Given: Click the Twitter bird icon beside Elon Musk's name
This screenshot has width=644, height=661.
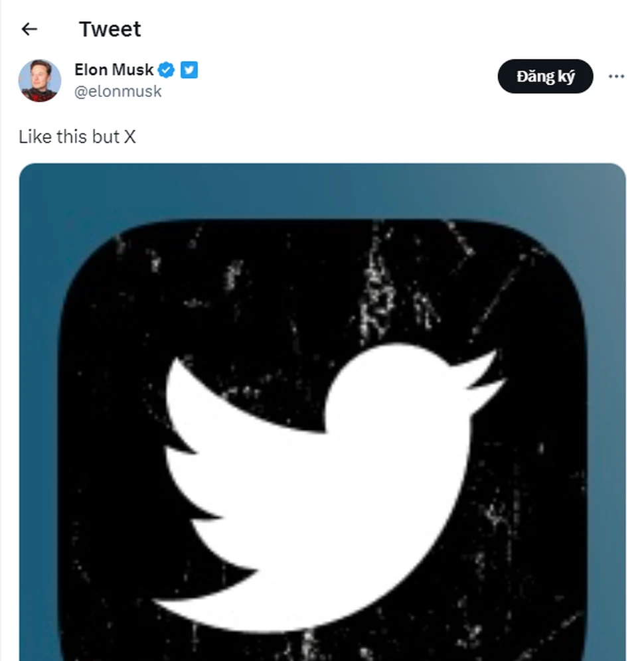Looking at the screenshot, I should click(189, 69).
